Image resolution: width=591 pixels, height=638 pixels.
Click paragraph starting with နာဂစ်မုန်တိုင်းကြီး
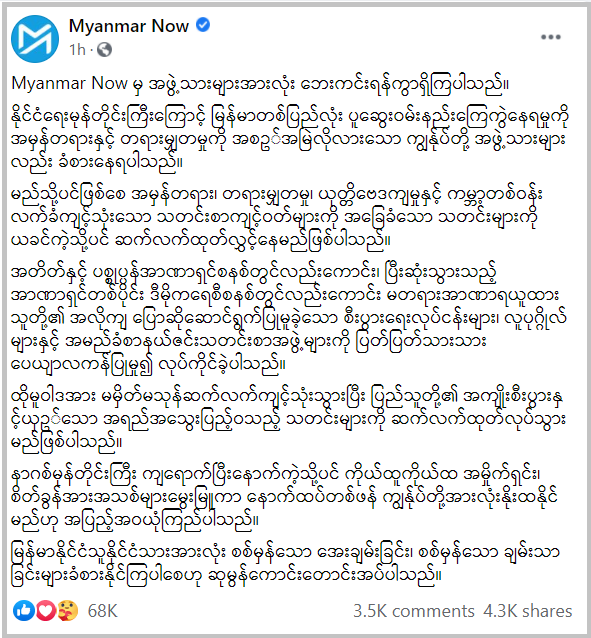284,497
